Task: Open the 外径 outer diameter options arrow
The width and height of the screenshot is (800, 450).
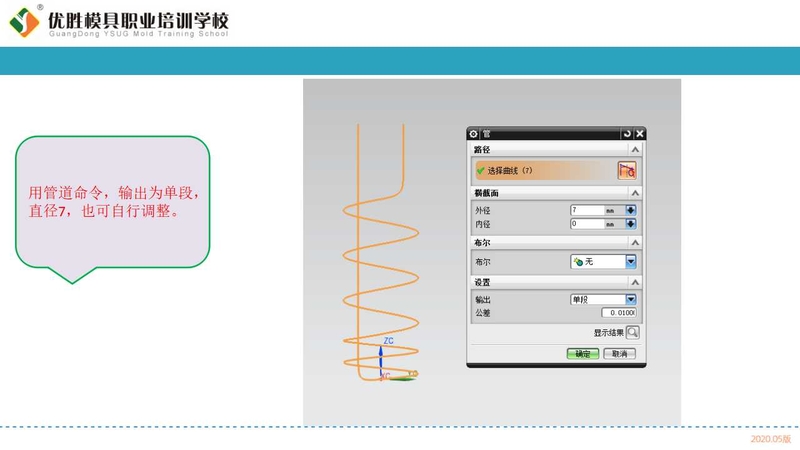Action: click(631, 210)
